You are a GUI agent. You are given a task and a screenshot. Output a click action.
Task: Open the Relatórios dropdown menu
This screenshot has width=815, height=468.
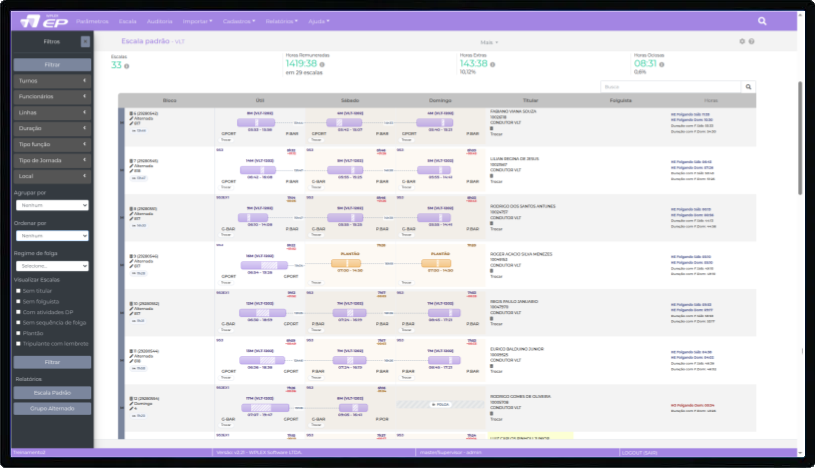(282, 21)
